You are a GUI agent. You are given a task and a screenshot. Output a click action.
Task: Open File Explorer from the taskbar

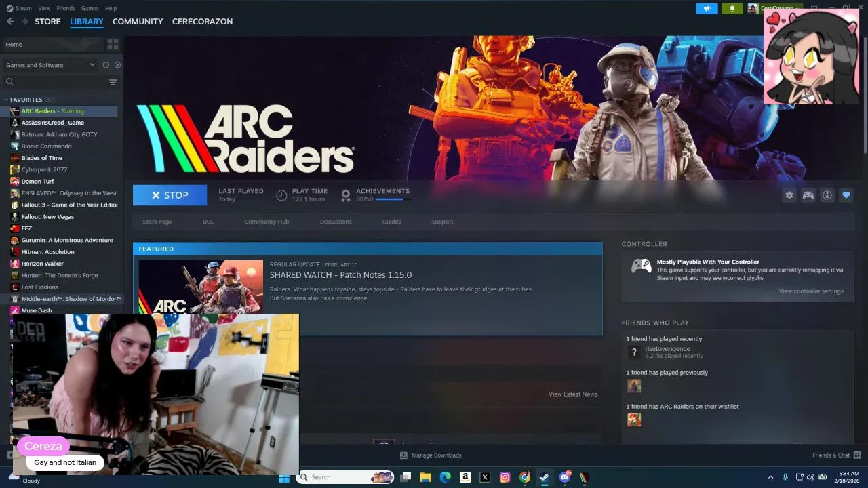click(x=425, y=477)
